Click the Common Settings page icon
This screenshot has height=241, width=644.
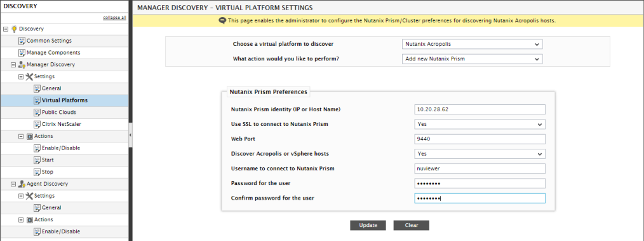(x=22, y=41)
